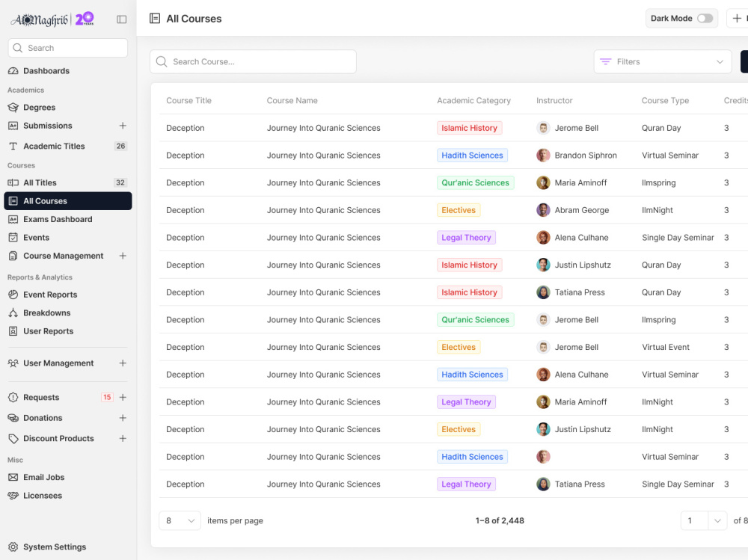Expand Course Management with plus button

pyautogui.click(x=123, y=256)
